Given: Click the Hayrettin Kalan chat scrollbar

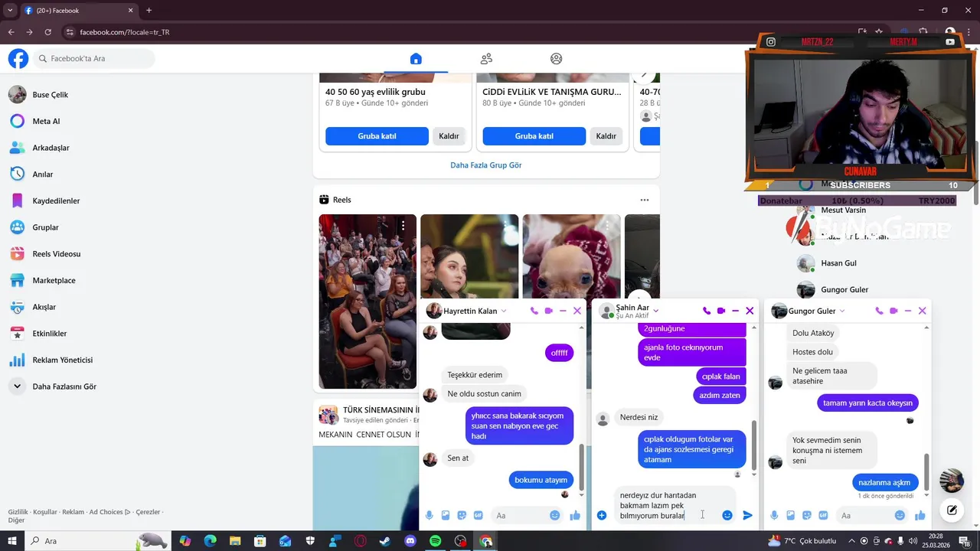Looking at the screenshot, I should coord(581,466).
